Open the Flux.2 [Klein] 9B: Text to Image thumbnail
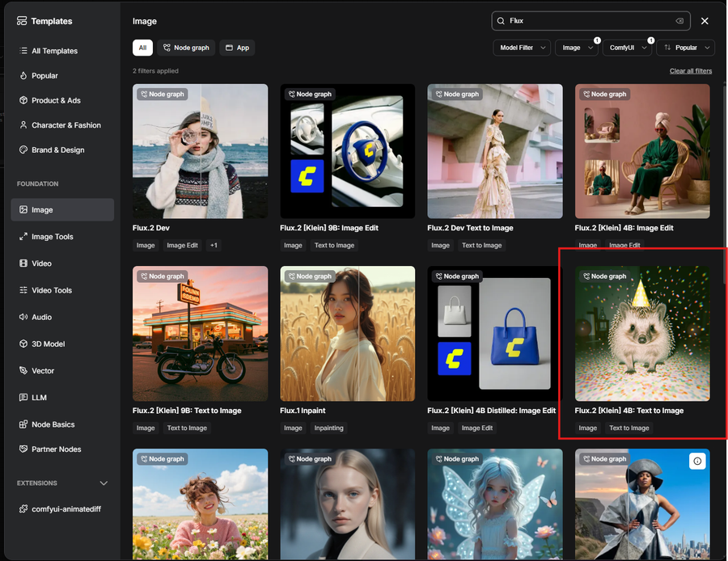 point(200,334)
